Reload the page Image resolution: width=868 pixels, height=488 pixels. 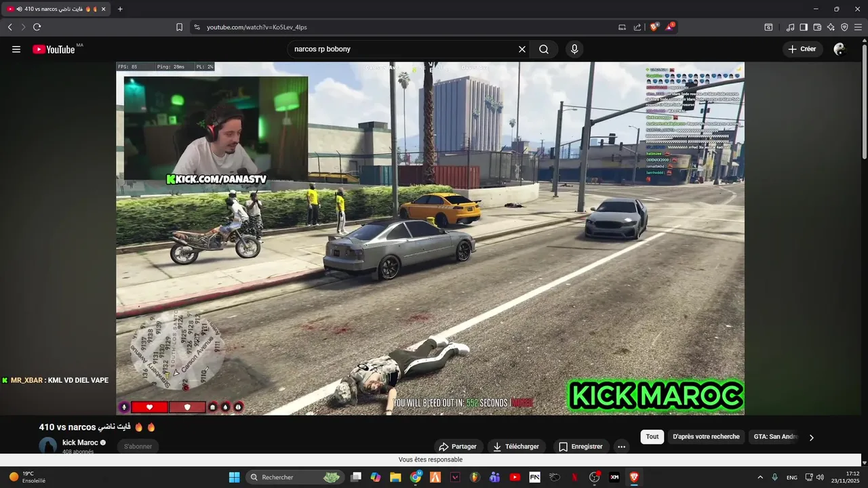(37, 27)
